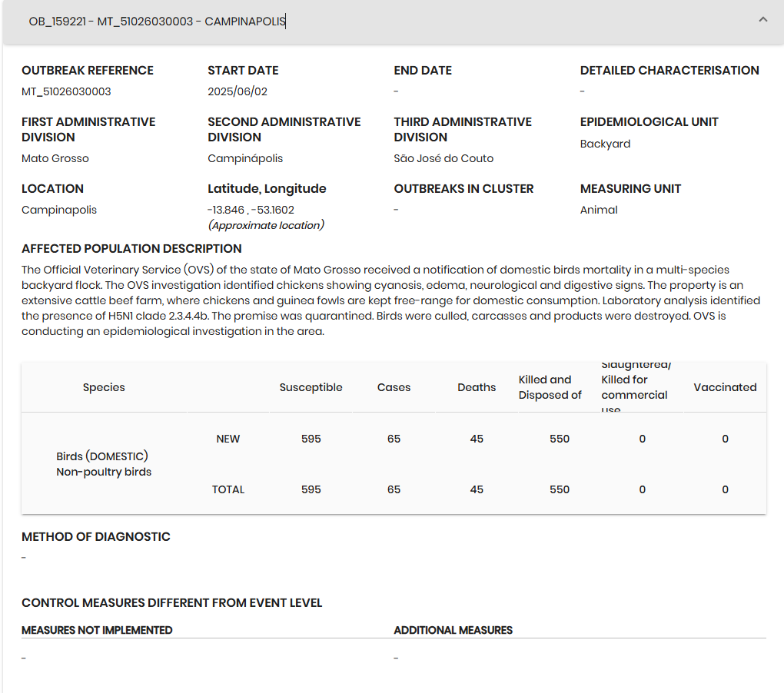The width and height of the screenshot is (784, 693).
Task: Click the OB_159221 - MT_51026030003 - CAMPINAPOLIS header title
Action: (x=157, y=22)
